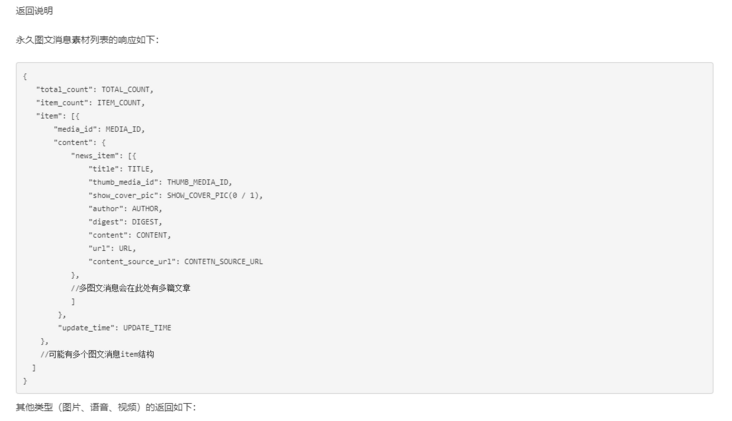Click the "author": AUTHOR line
732x421 pixels.
click(125, 208)
